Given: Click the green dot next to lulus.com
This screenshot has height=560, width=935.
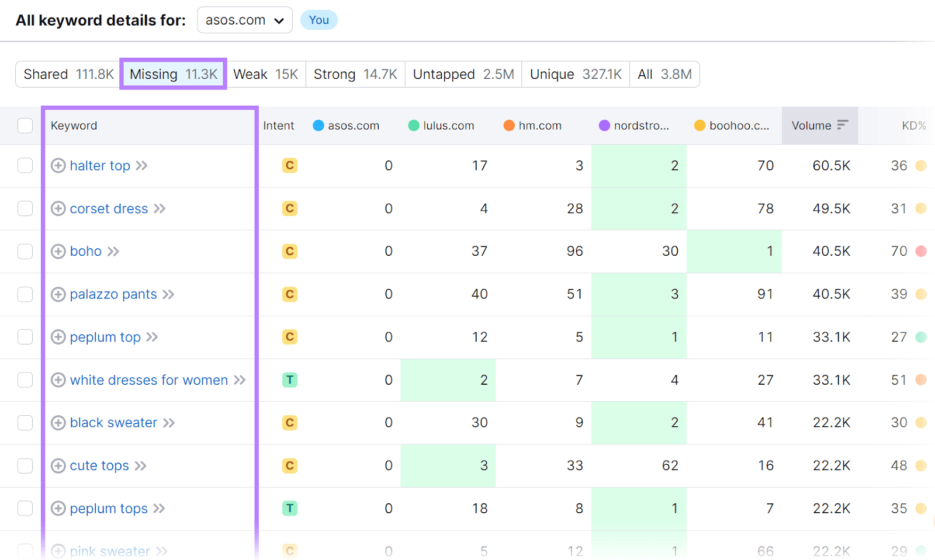Looking at the screenshot, I should coord(413,125).
